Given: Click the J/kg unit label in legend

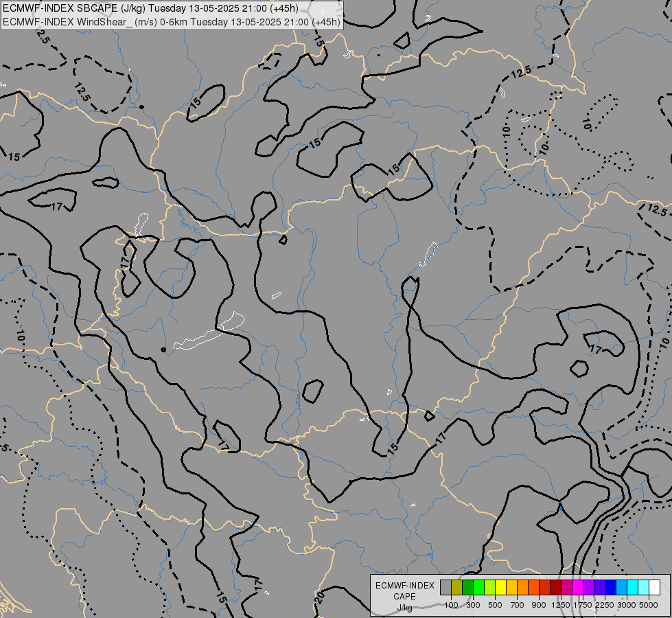Looking at the screenshot, I should coord(404,608).
